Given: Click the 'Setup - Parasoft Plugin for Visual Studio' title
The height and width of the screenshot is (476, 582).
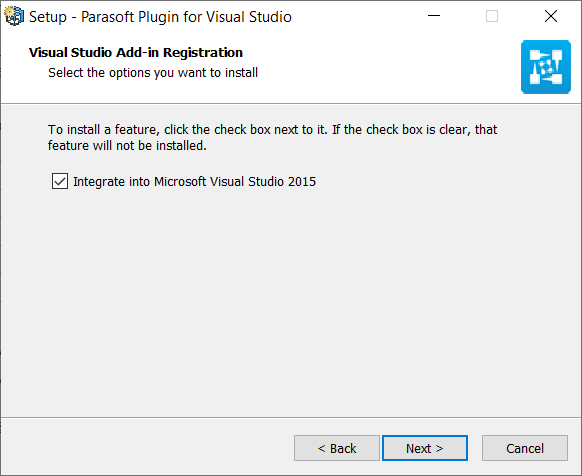Looking at the screenshot, I should pyautogui.click(x=160, y=17).
